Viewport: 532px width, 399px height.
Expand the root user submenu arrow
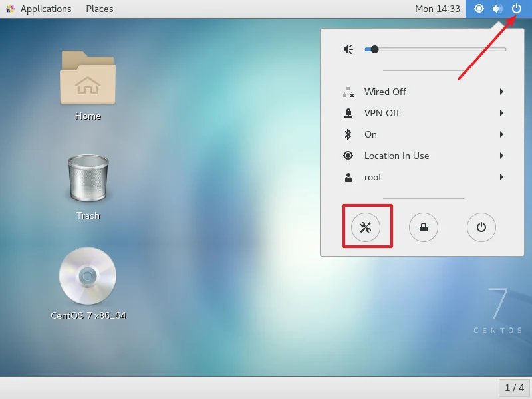click(501, 177)
